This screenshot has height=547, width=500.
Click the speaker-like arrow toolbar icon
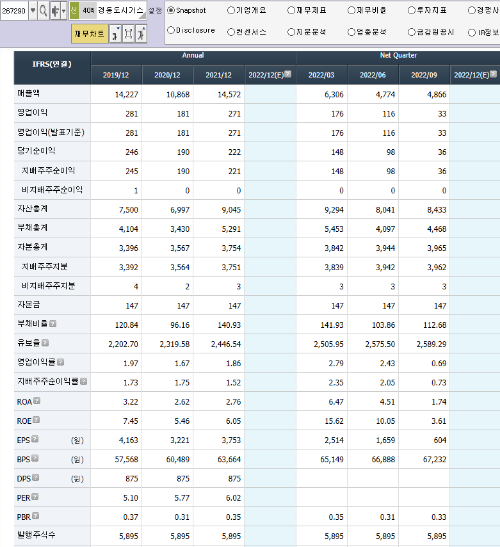55,11
